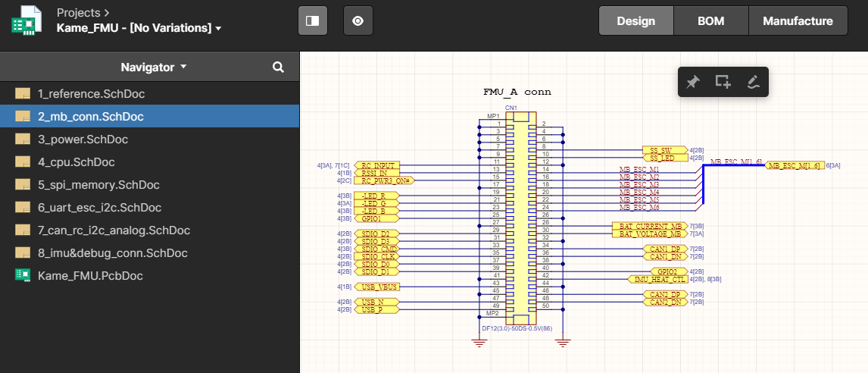Screen dimensions: 868x373
Task: Open 4_cpu.SchDoc document
Action: (x=149, y=161)
